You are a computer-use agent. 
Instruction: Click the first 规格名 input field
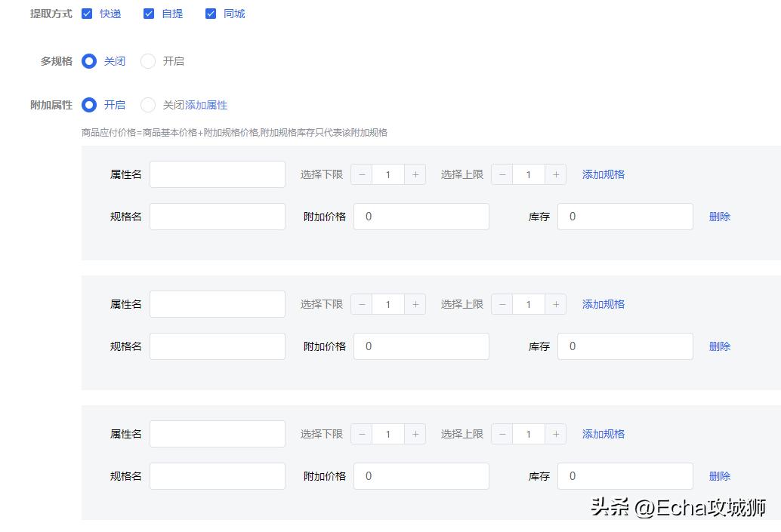pos(217,217)
